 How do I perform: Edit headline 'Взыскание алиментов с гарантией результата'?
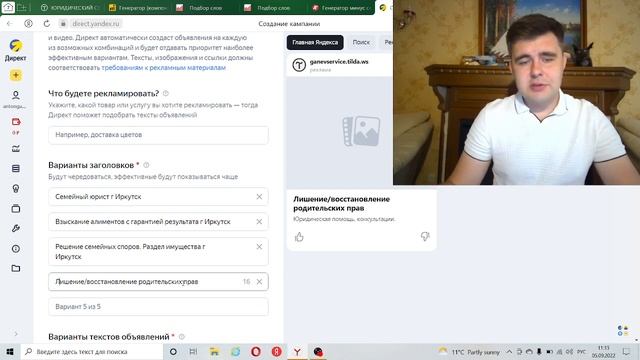tap(158, 222)
